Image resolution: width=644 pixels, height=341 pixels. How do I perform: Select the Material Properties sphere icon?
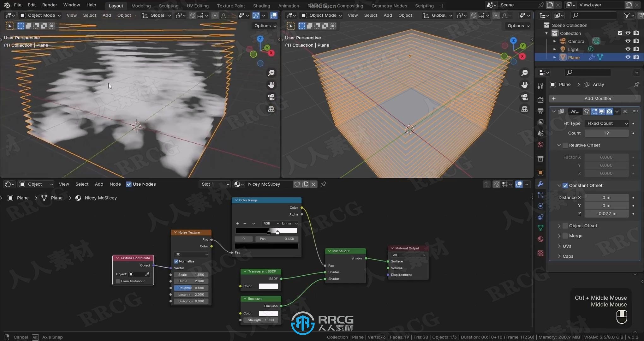540,240
